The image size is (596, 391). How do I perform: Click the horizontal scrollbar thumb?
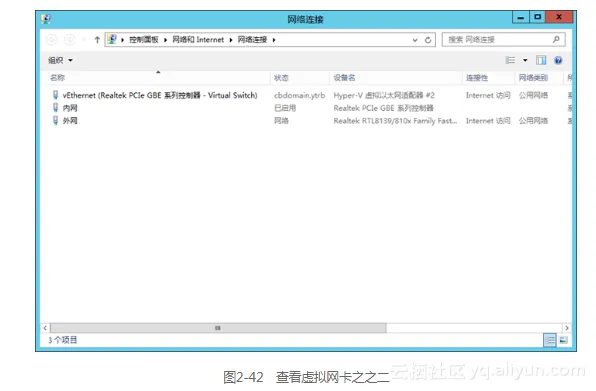point(218,328)
